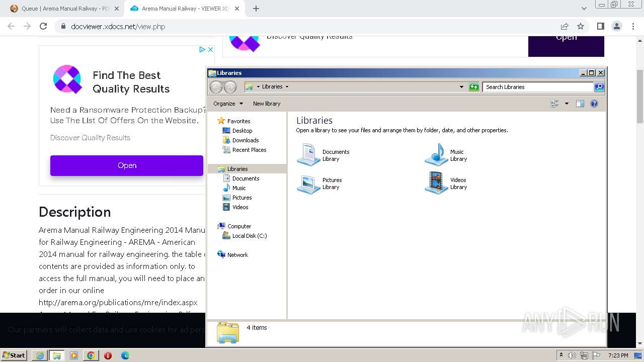Select Downloads in Favorites

[x=246, y=140]
